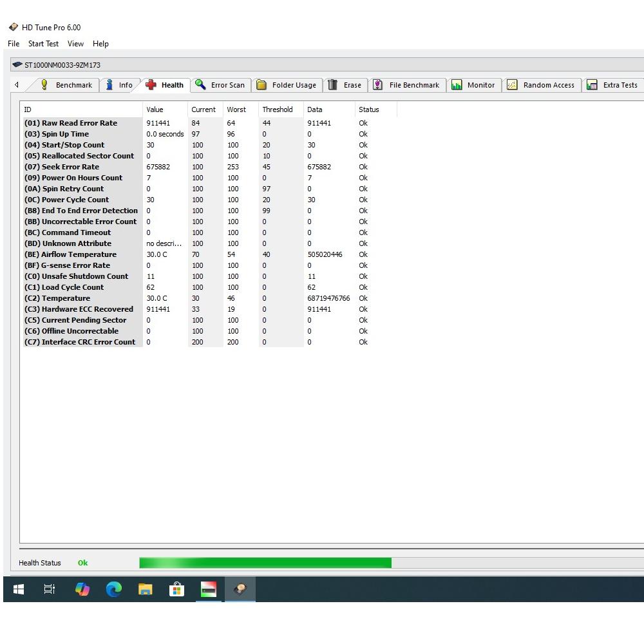Image resolution: width=644 pixels, height=644 pixels.
Task: Click the HD Tune taskbar icon
Action: point(240,589)
